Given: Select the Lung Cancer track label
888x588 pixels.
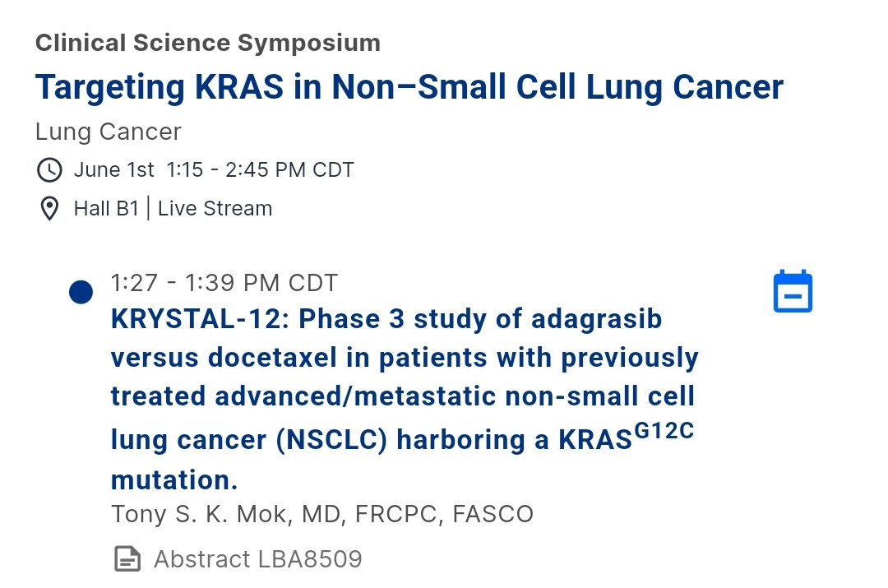Looking at the screenshot, I should tap(109, 132).
